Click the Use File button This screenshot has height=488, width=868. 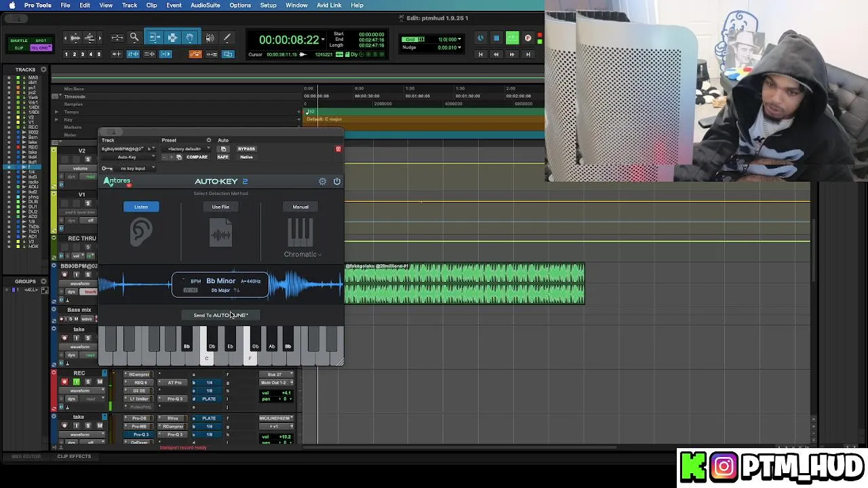(x=220, y=207)
